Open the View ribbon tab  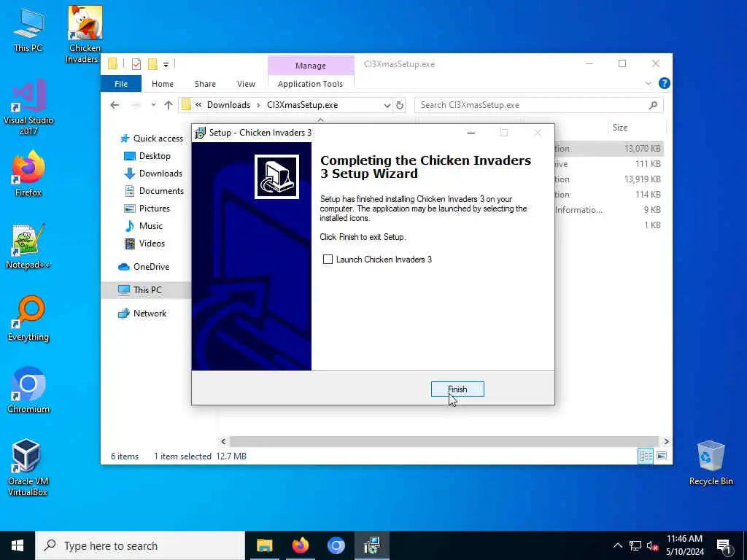[x=247, y=84]
